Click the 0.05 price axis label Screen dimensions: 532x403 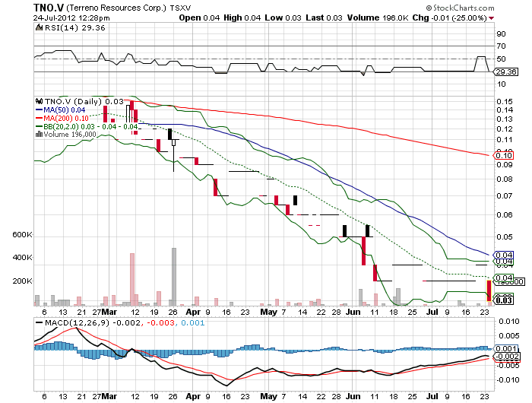point(505,237)
